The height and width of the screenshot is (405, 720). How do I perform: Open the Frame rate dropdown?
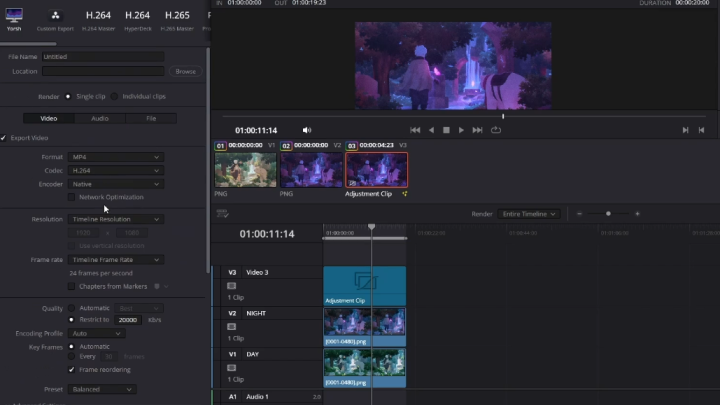coord(116,259)
